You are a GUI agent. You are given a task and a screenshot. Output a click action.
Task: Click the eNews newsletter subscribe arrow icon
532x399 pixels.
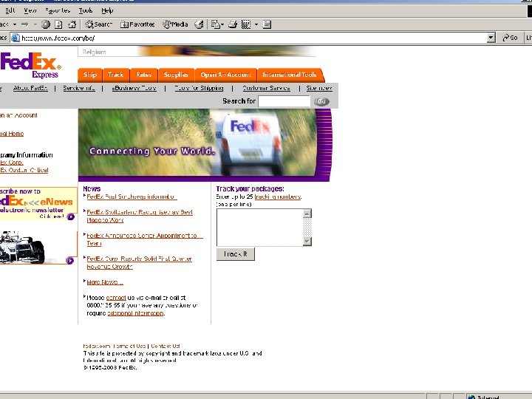tap(71, 216)
